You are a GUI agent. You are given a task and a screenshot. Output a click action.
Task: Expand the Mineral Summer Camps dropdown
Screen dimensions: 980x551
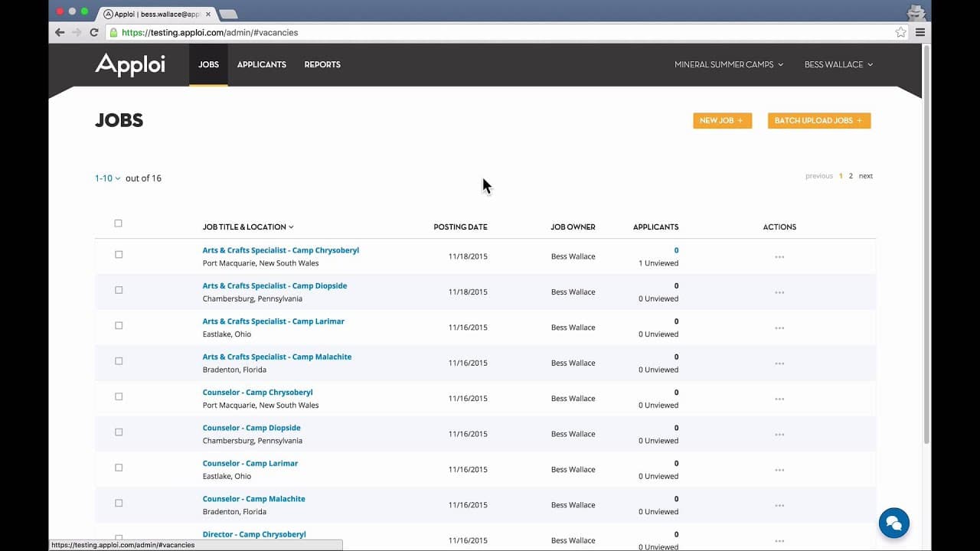tap(729, 65)
